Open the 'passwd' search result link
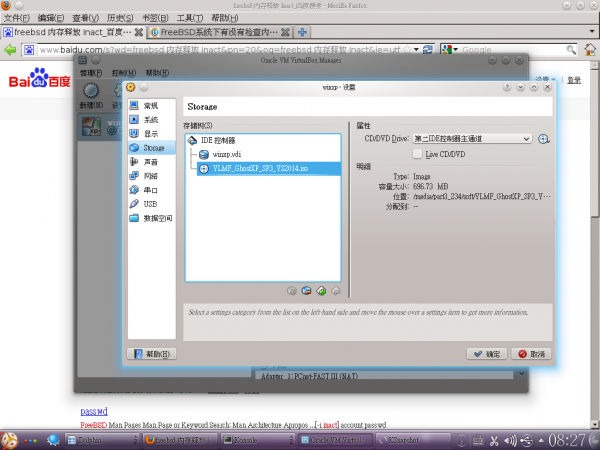Image resolution: width=600 pixels, height=450 pixels. pyautogui.click(x=94, y=411)
